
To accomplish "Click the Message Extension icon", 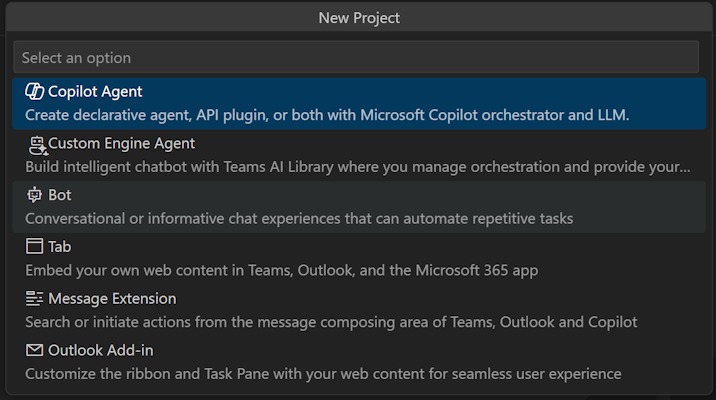I will [x=35, y=299].
